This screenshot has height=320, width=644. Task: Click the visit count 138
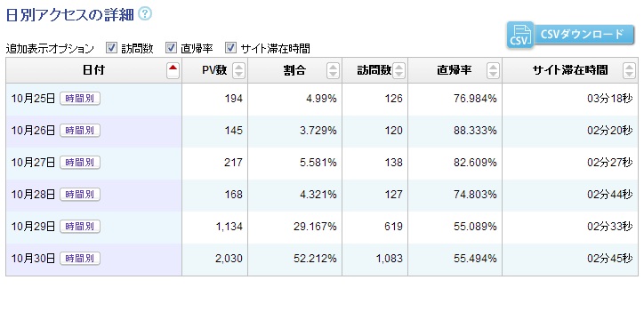393,163
